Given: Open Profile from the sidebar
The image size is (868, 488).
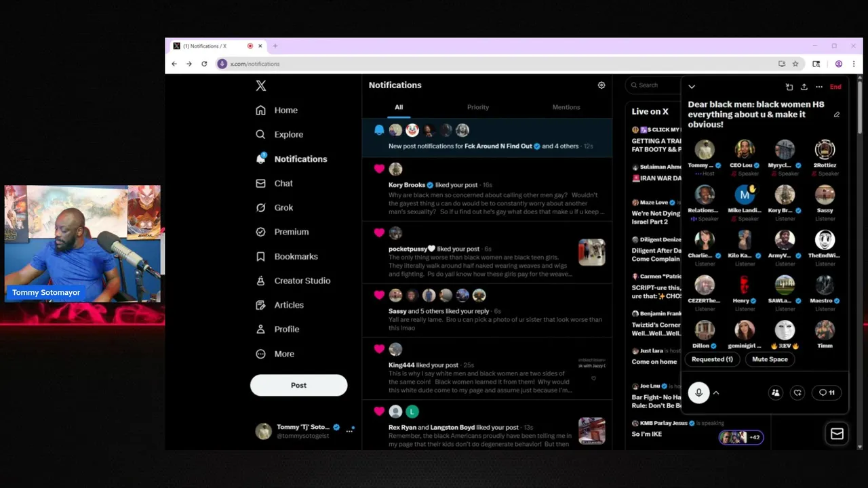Looking at the screenshot, I should coord(277,329).
